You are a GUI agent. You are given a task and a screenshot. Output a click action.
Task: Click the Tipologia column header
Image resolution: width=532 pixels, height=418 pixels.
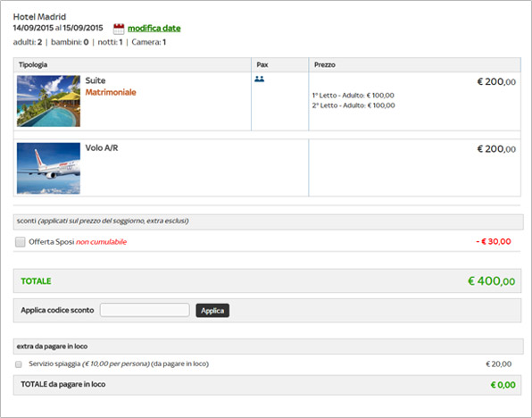(x=33, y=65)
